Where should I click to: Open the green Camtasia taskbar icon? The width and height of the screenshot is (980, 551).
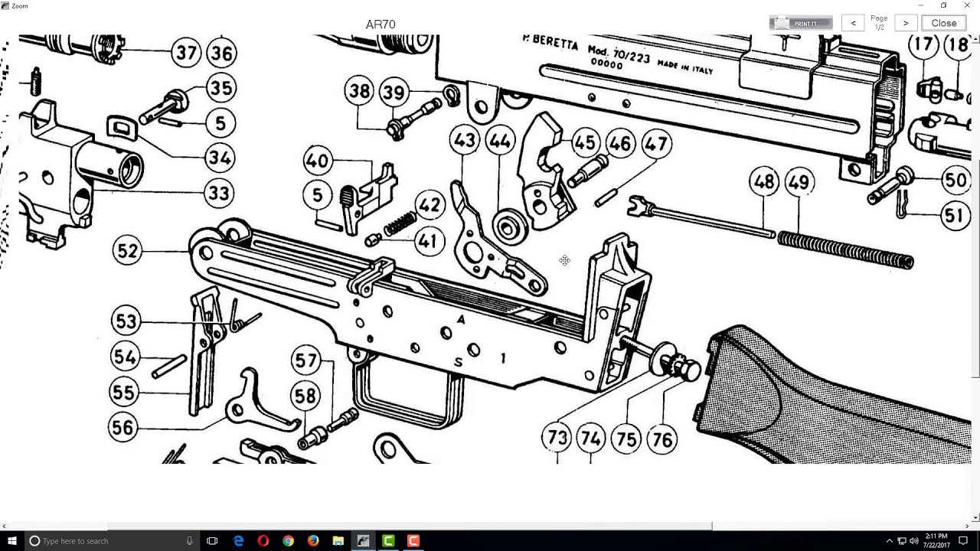pyautogui.click(x=388, y=541)
